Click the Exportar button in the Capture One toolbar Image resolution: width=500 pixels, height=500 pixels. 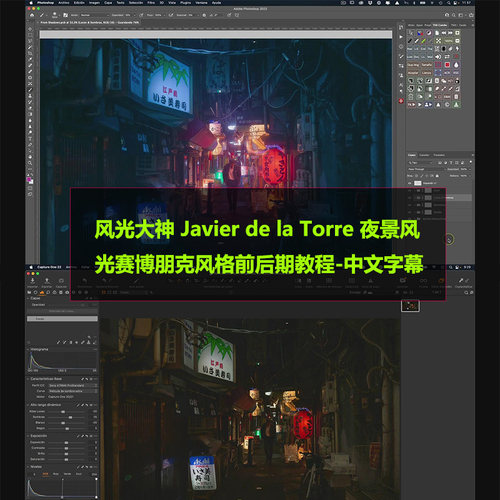click(x=47, y=283)
